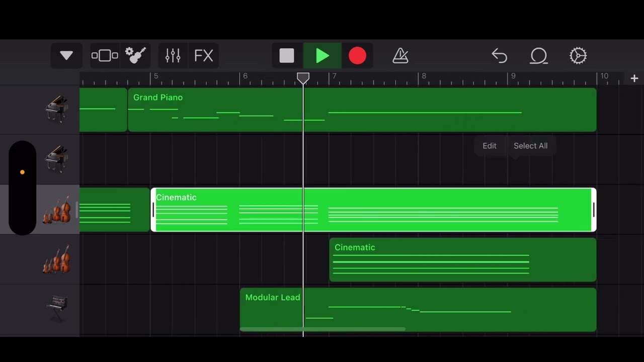The height and width of the screenshot is (362, 644).
Task: Select the Grand Piano region
Action: coord(362,110)
